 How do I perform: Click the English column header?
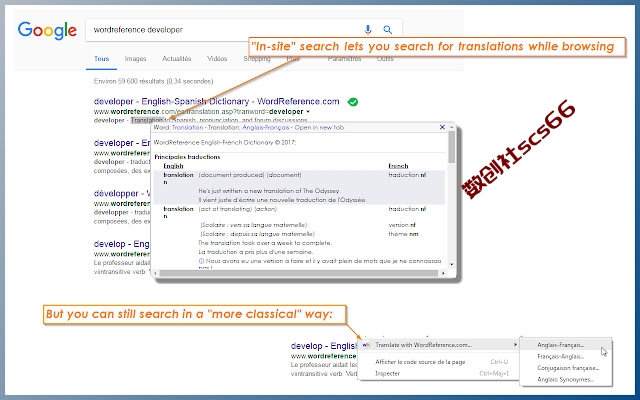pyautogui.click(x=173, y=166)
